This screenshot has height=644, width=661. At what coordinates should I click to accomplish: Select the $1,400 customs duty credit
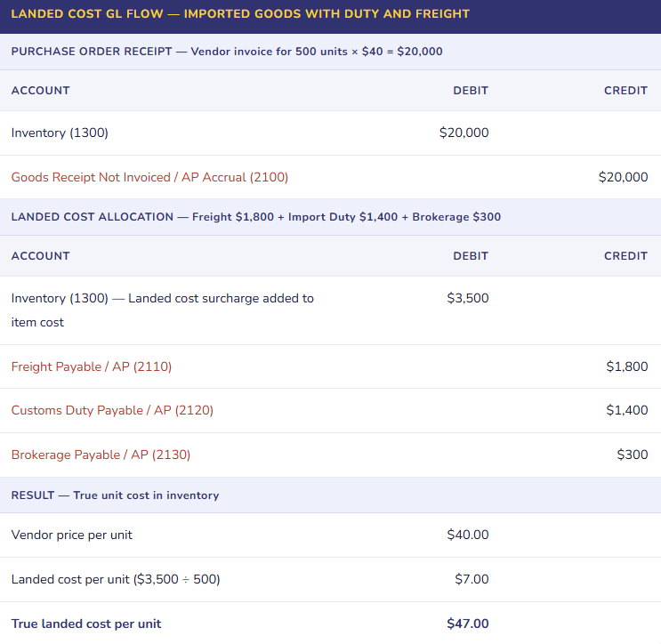[x=626, y=410]
